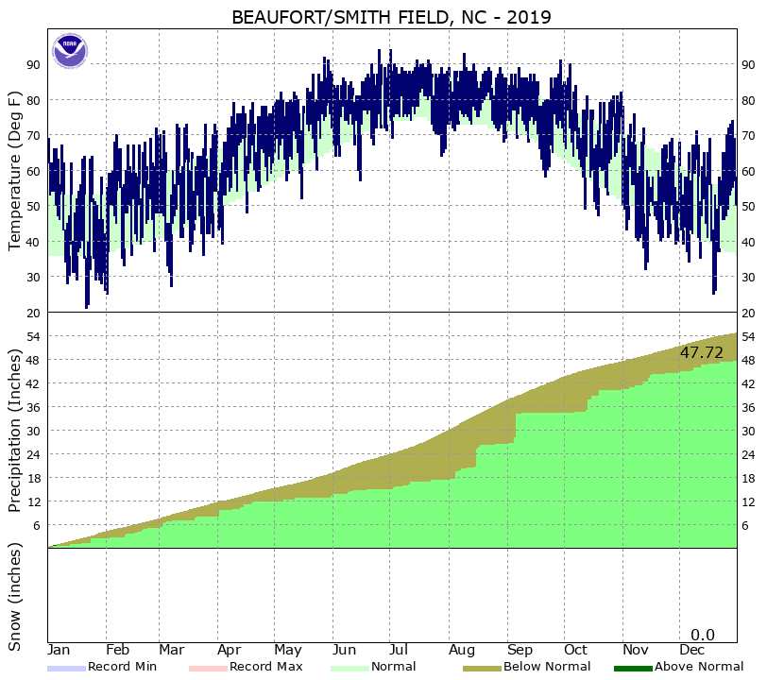Click the Jan month label
The image size is (784, 680).
(x=59, y=650)
